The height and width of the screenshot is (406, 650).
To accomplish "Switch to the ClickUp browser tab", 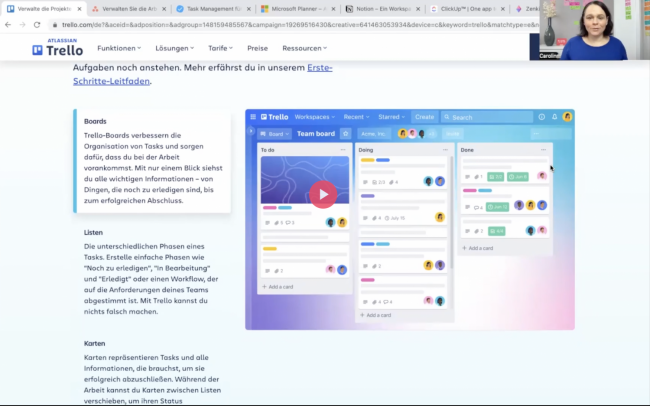I will point(468,9).
